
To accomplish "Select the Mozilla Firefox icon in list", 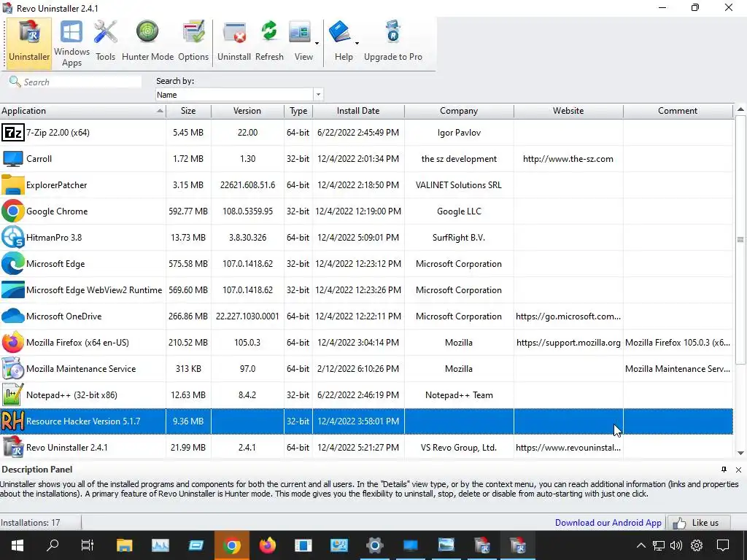I will click(13, 342).
